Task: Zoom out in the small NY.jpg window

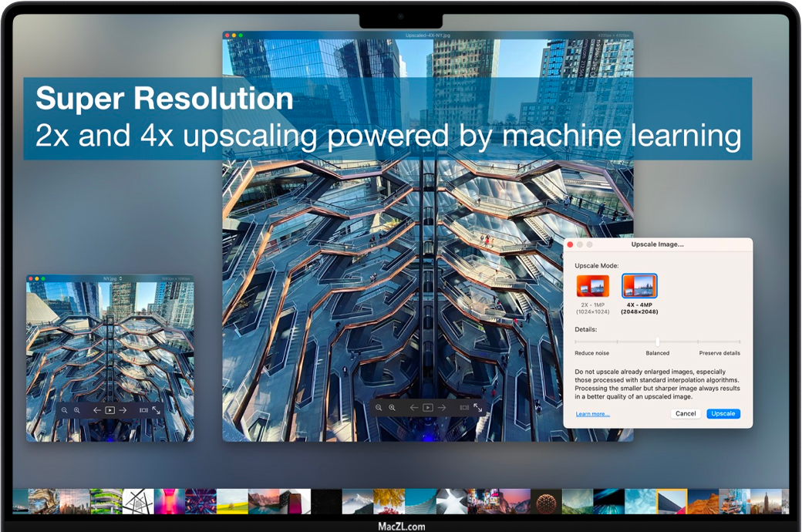Action: click(x=64, y=411)
